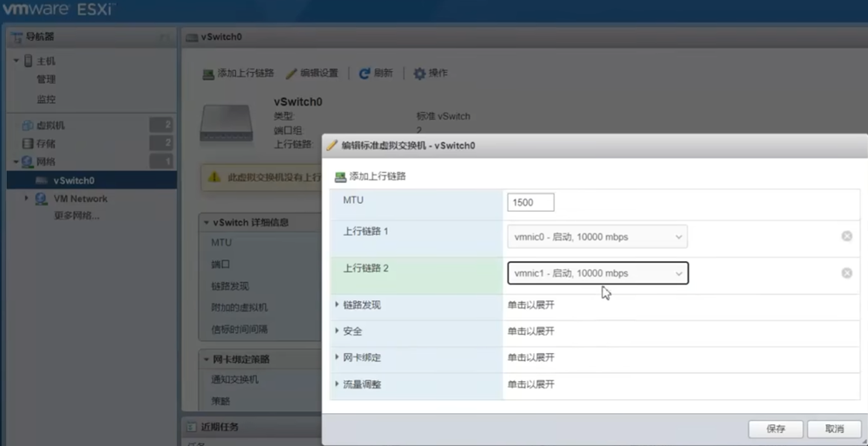The image size is (868, 446).
Task: Remove uplink 2 with its X icon
Action: click(846, 272)
